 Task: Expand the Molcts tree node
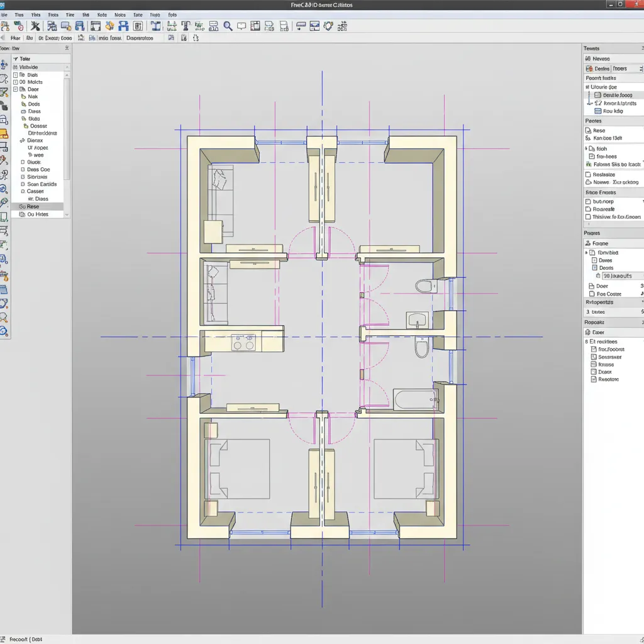pyautogui.click(x=16, y=82)
